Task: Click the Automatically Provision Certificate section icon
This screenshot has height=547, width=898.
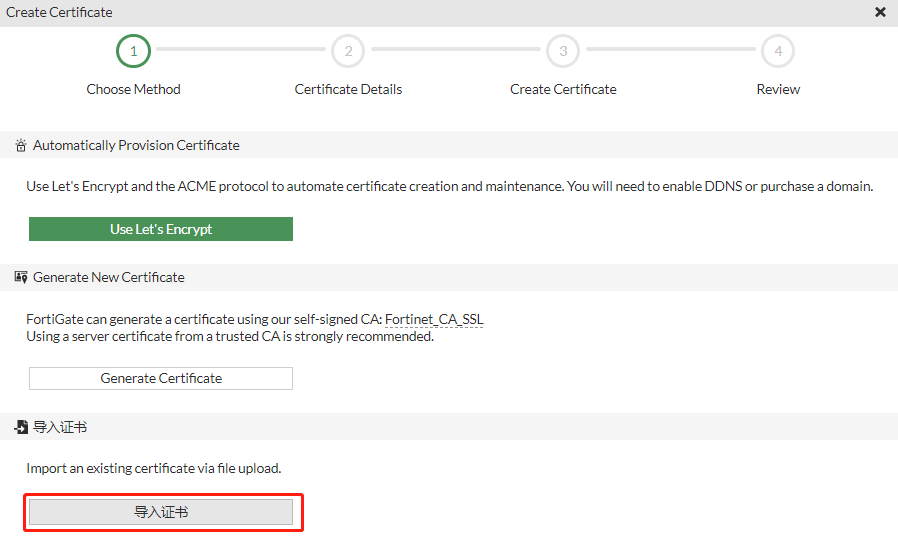Action: pyautogui.click(x=21, y=146)
